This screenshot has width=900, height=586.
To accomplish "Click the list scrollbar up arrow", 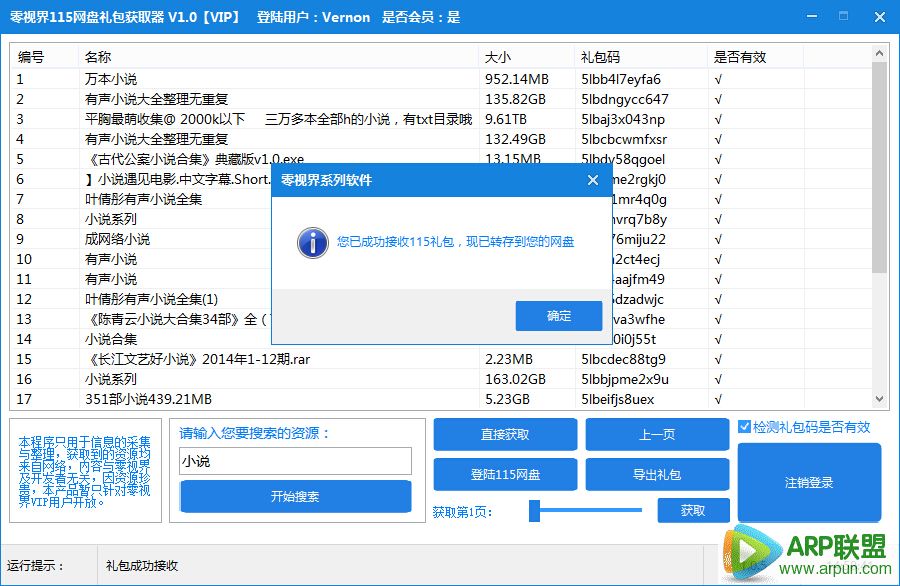I will pos(879,53).
